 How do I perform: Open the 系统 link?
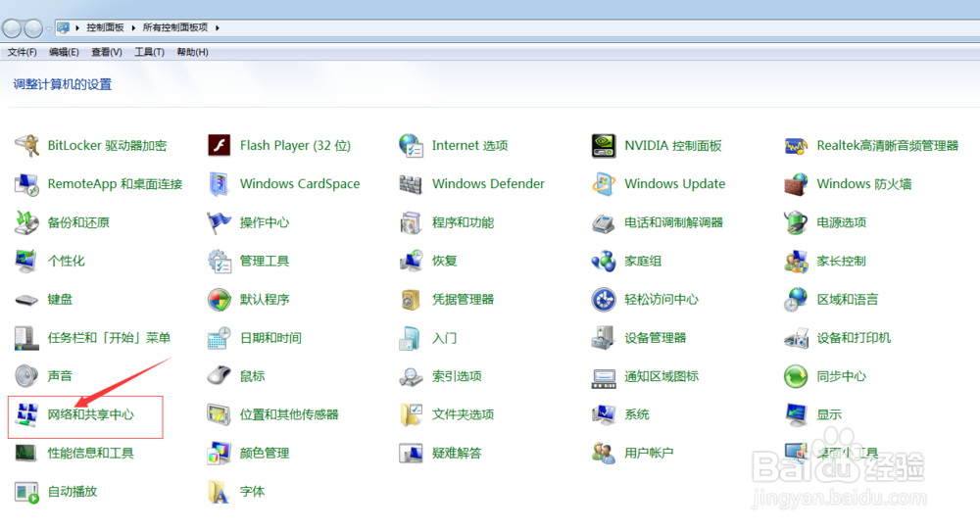637,414
